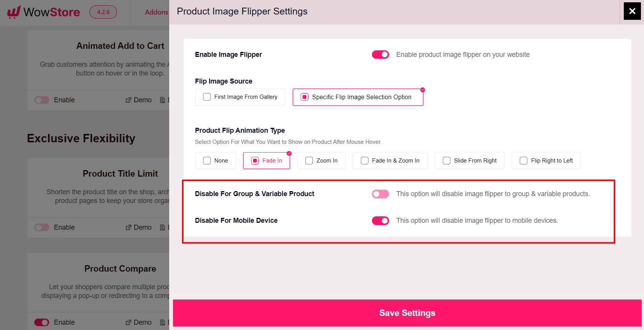The width and height of the screenshot is (644, 330).
Task: Click the Animated Add to Cart title
Action: tap(120, 46)
